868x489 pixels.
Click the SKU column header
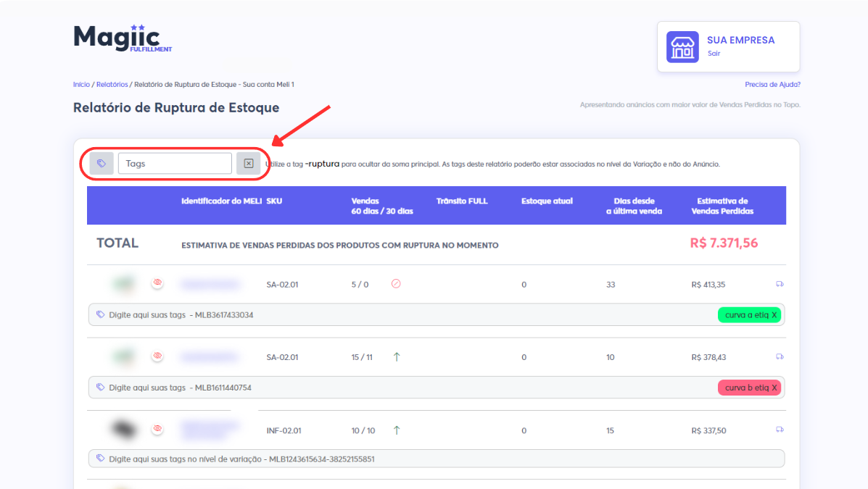[274, 201]
